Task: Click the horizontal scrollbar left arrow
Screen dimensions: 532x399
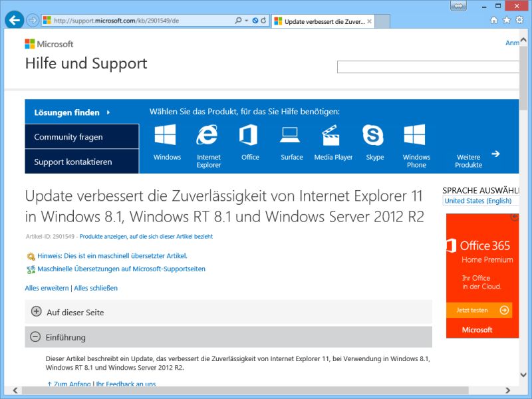Action: (15, 390)
